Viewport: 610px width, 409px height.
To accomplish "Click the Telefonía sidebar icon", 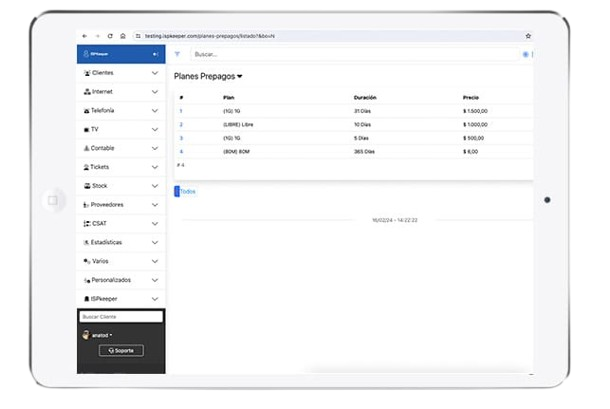I will tap(87, 111).
